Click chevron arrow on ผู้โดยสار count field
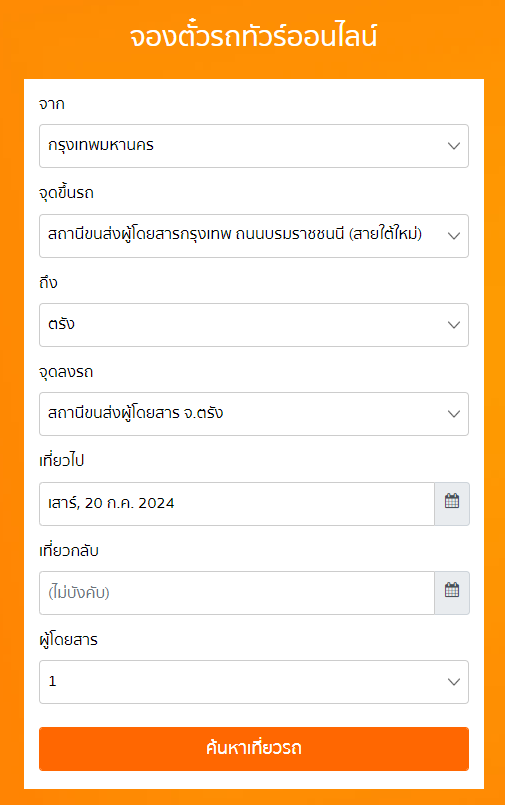The image size is (505, 805). click(454, 682)
